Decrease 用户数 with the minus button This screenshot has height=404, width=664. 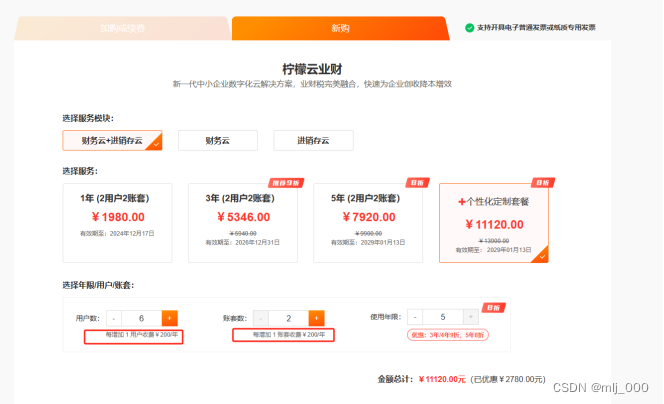(114, 318)
